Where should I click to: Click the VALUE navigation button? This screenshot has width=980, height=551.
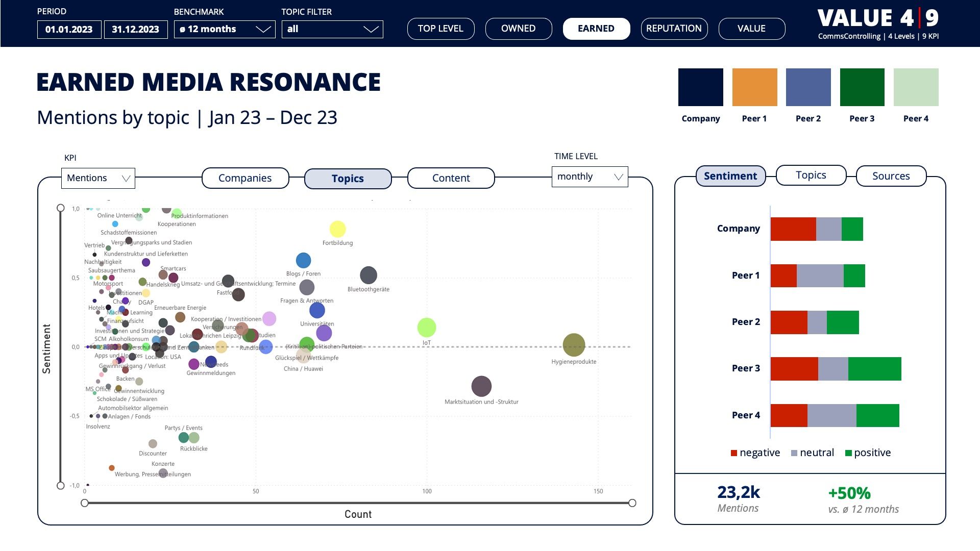point(751,29)
